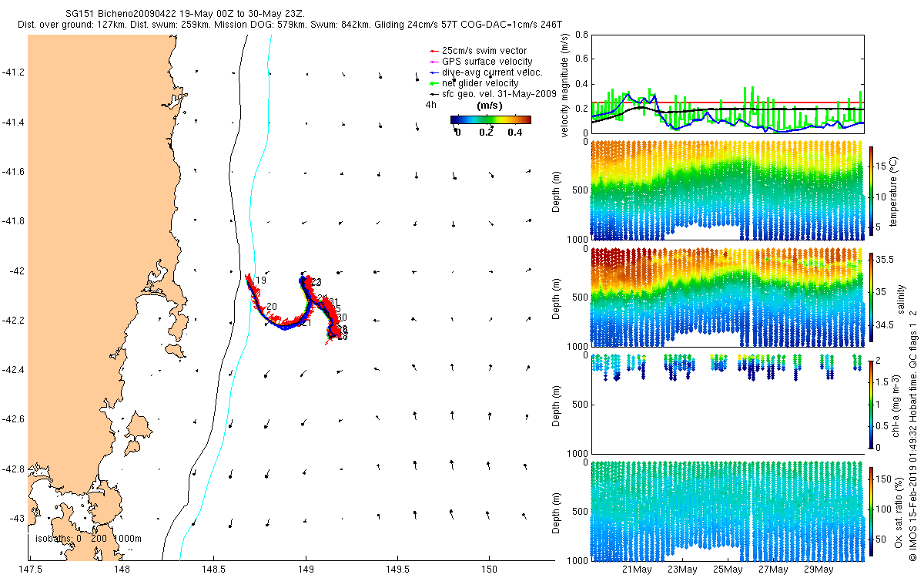Click the '0.4' tick under the velocity colorbar
Viewport: 924px width, 578px height.
[515, 132]
